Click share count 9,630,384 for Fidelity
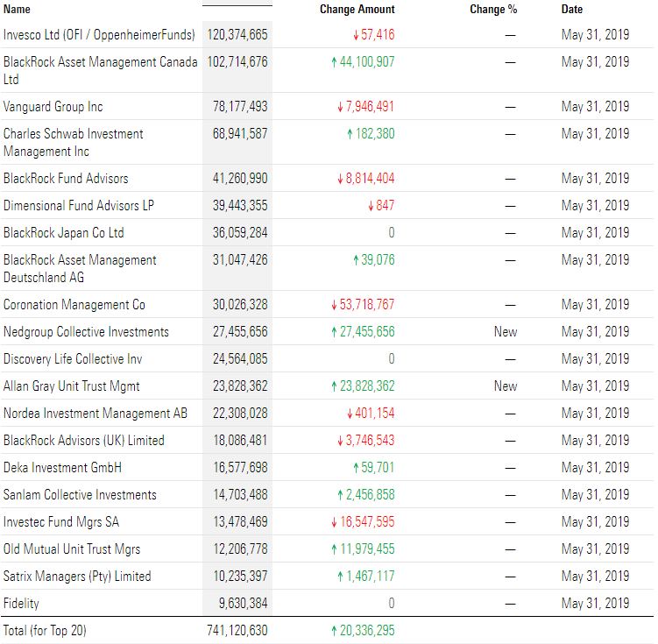658x644 pixels. [x=243, y=604]
